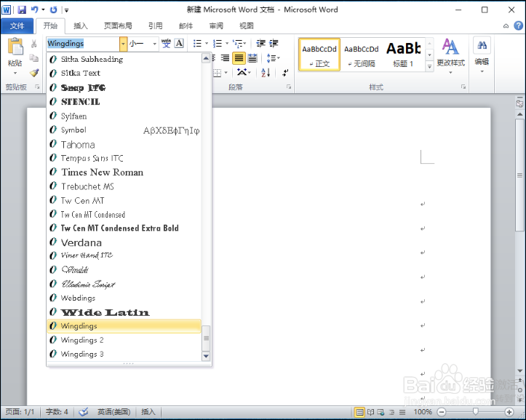Switch to the Insert (插入) tab
526x420 pixels.
point(81,26)
